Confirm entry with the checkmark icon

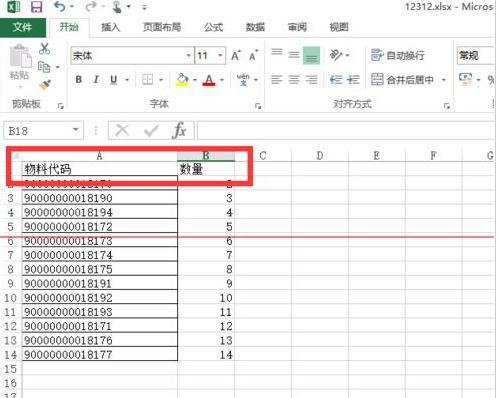(151, 130)
